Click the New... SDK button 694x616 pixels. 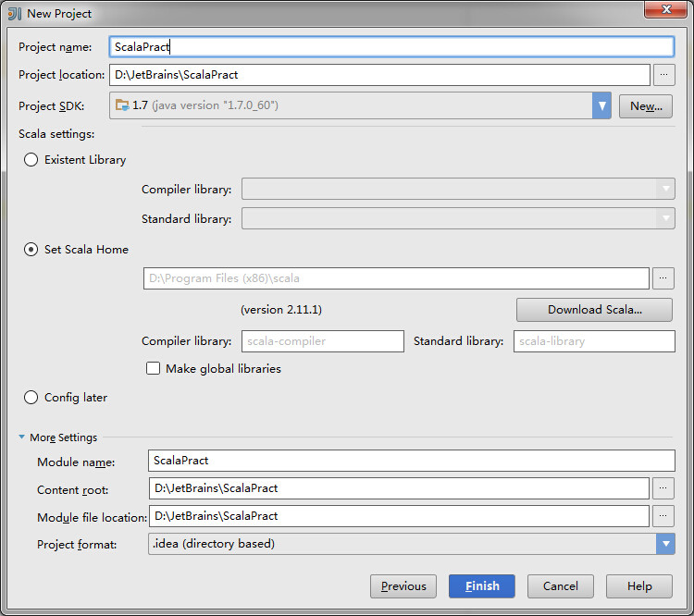tap(645, 106)
